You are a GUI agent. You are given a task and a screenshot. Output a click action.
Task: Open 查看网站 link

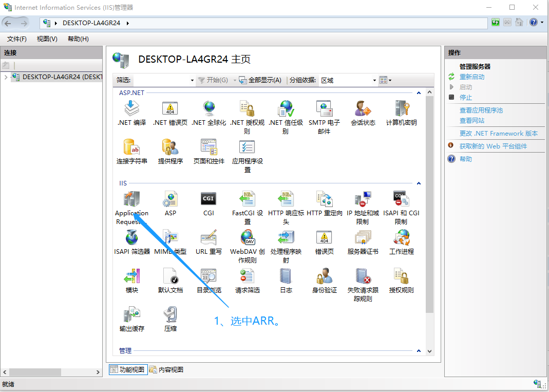tap(472, 121)
